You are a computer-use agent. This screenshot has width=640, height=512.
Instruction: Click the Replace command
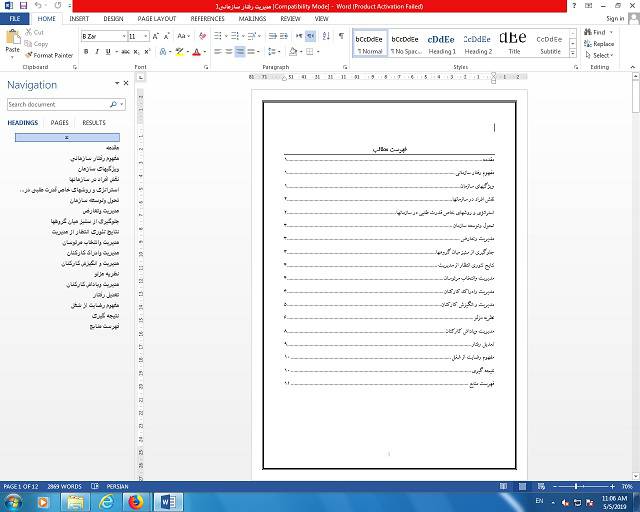pyautogui.click(x=599, y=44)
